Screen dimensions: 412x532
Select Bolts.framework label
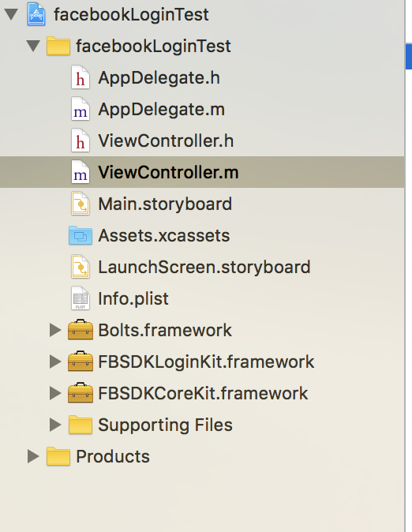[165, 330]
